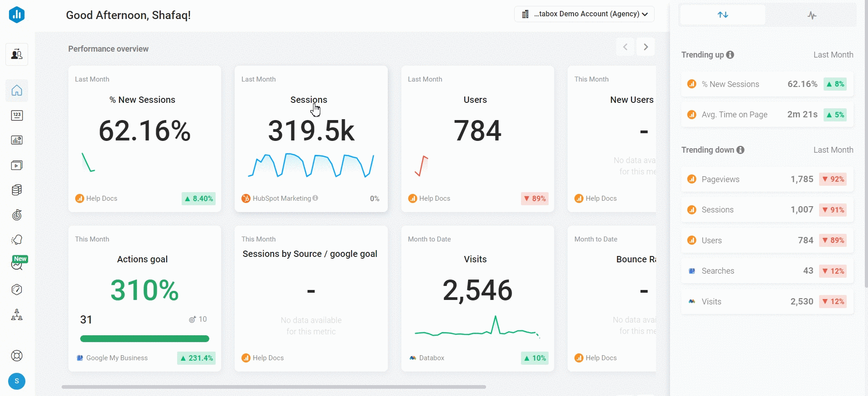868x396 pixels.
Task: Open the Alerts bell sidebar icon
Action: point(17,240)
